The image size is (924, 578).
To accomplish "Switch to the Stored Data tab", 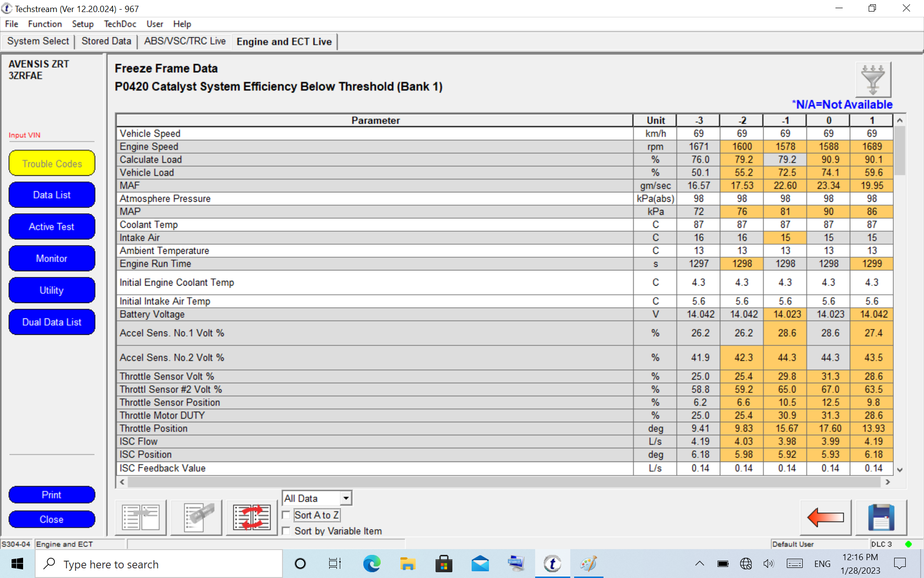I will tap(106, 41).
